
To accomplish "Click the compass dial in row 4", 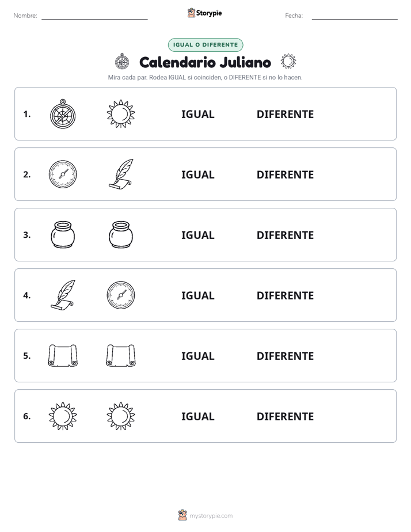I will [x=121, y=295].
